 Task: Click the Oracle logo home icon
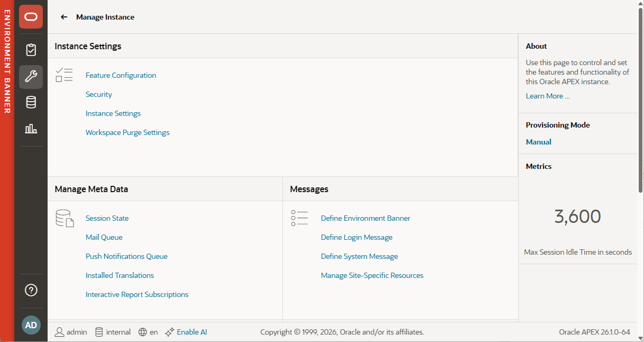tap(31, 17)
